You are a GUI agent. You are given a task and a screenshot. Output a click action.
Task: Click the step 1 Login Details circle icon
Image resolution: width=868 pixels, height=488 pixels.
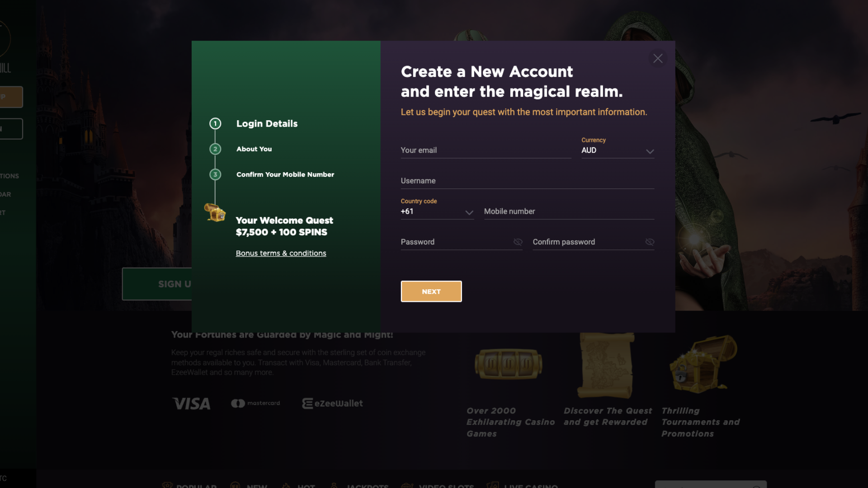(215, 124)
